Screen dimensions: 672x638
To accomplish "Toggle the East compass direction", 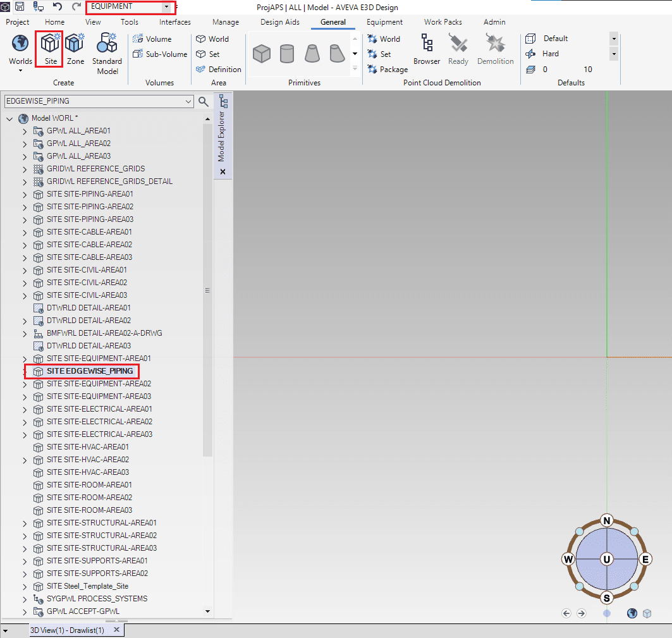I will pos(645,559).
